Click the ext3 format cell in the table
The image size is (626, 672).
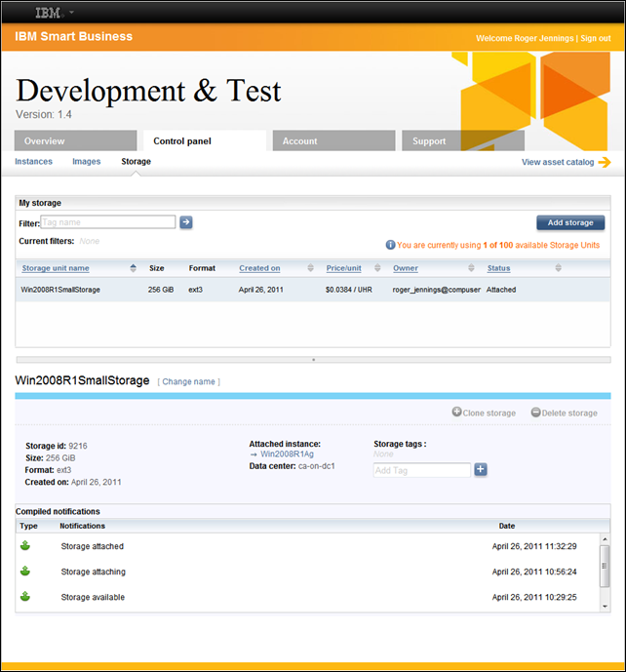click(195, 290)
